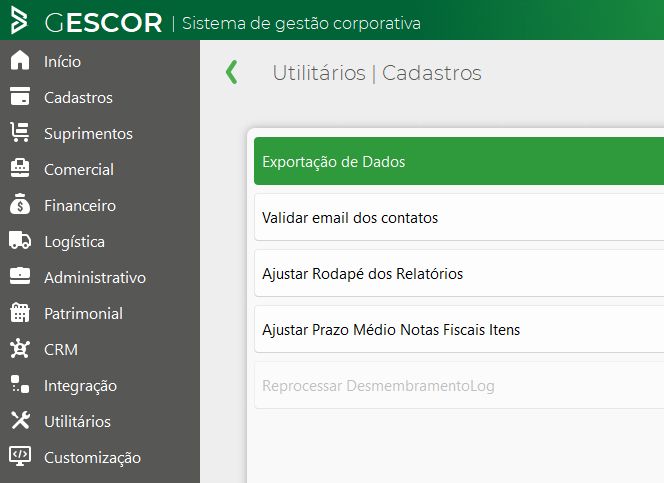
Task: Click the Administrativo briefcase icon
Action: point(20,276)
